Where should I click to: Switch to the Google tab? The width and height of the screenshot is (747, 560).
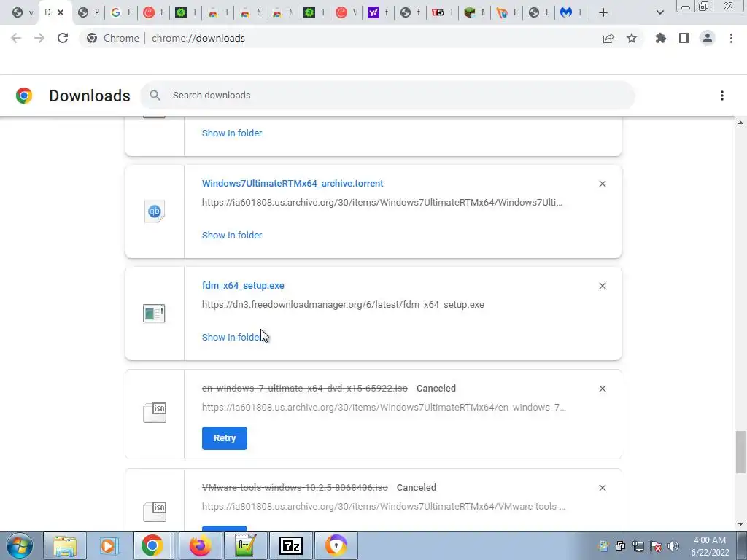pyautogui.click(x=120, y=12)
